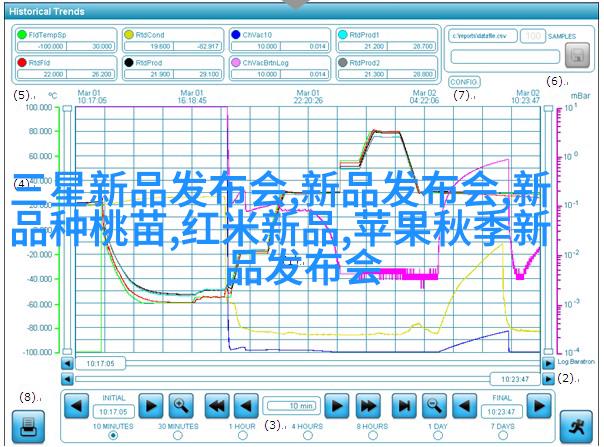Click the file path field c:\reports\datafile.csv

(x=483, y=36)
